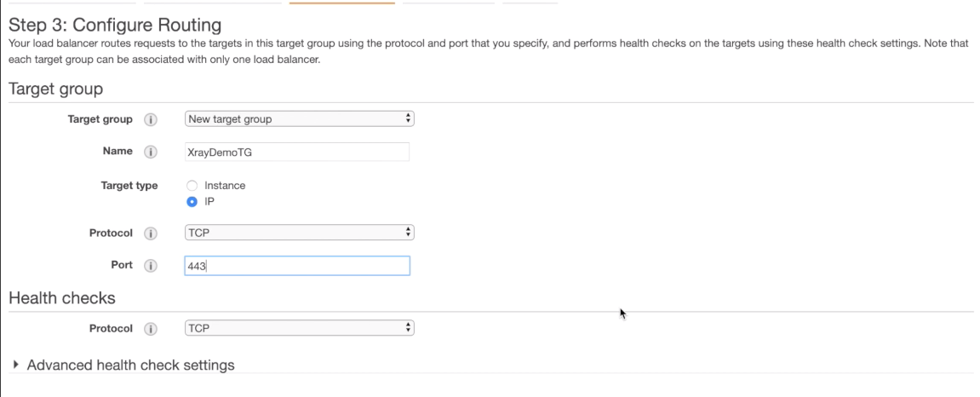Open the health checks Protocol dropdown
Viewport: 980px width, 397px height.
click(x=300, y=328)
